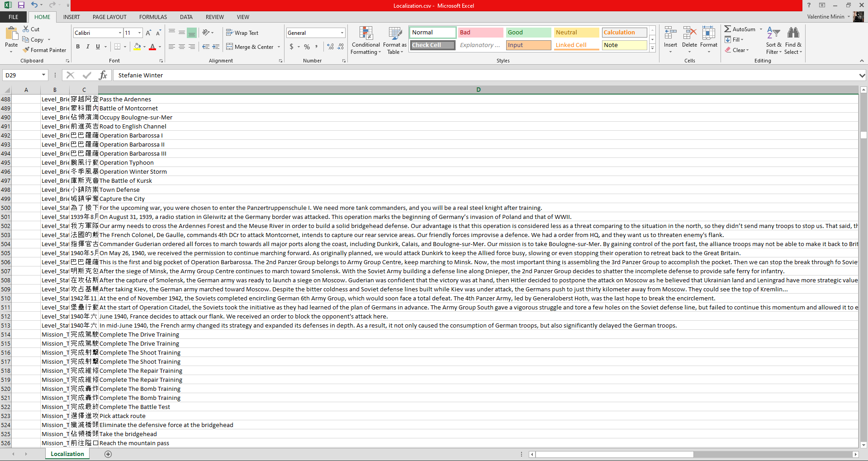Expand Merge & Center dropdown arrow
The image size is (868, 461).
(x=279, y=47)
